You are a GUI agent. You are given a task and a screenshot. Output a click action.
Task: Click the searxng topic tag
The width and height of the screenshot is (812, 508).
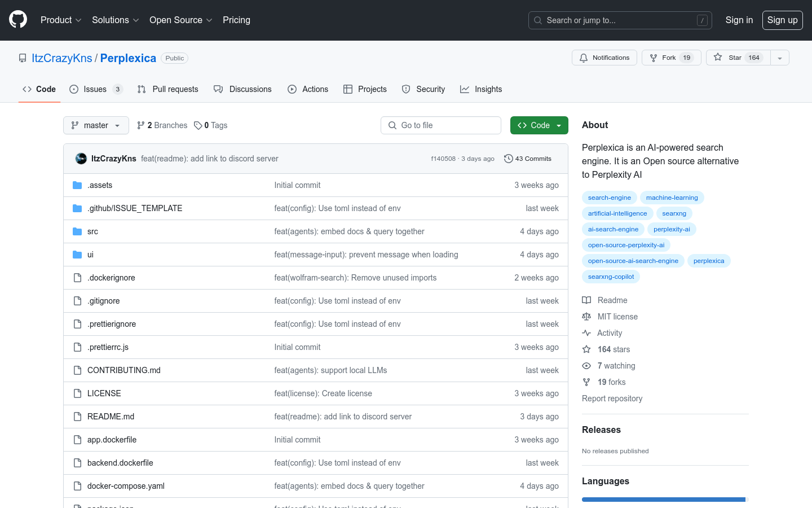coord(674,213)
